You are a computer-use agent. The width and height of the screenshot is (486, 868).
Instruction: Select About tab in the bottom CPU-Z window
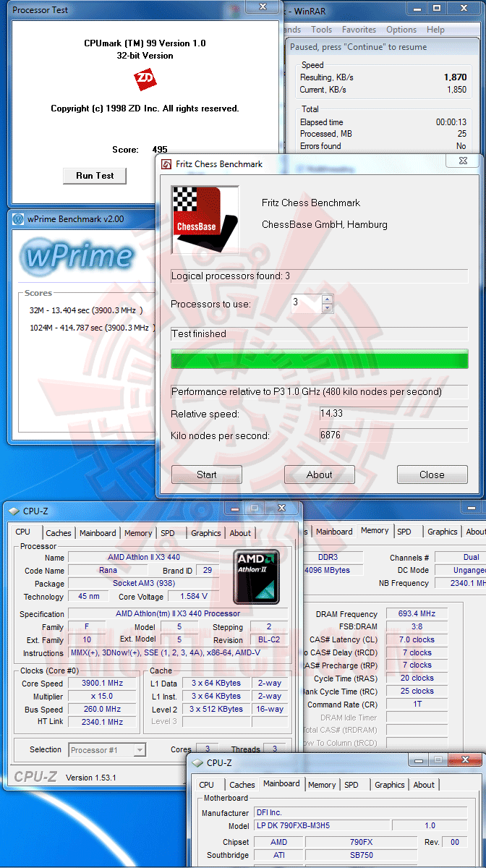(424, 785)
